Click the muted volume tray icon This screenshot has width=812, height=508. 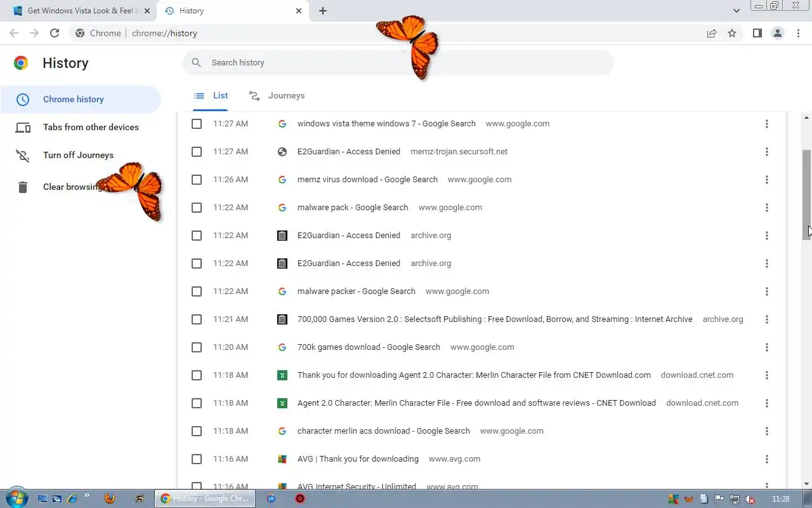[x=749, y=499]
